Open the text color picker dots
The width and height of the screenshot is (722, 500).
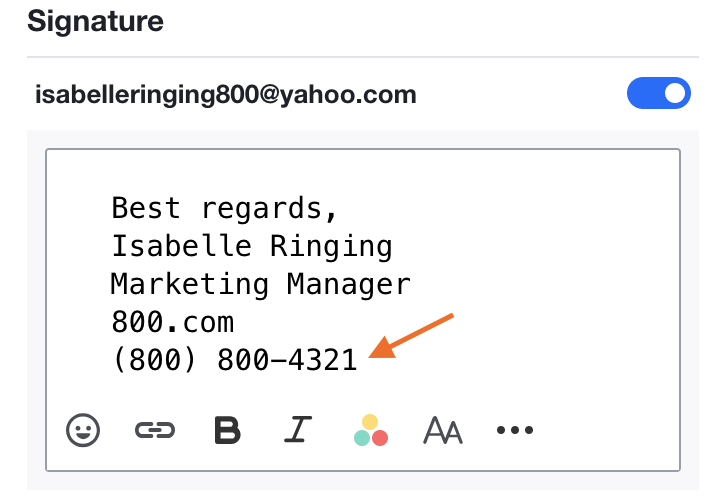pyautogui.click(x=371, y=430)
